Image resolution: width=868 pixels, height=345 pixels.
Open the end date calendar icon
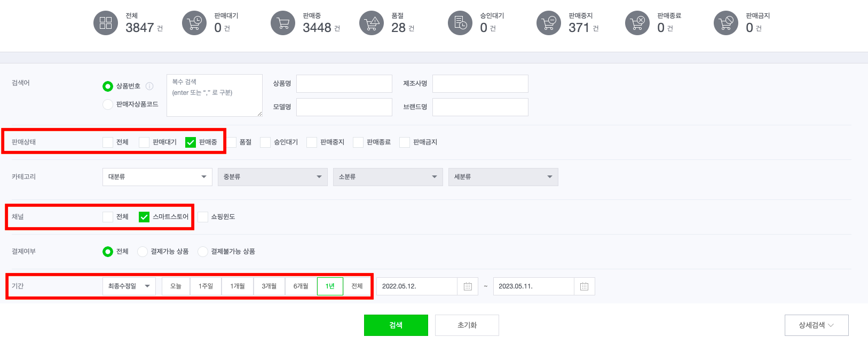(584, 286)
